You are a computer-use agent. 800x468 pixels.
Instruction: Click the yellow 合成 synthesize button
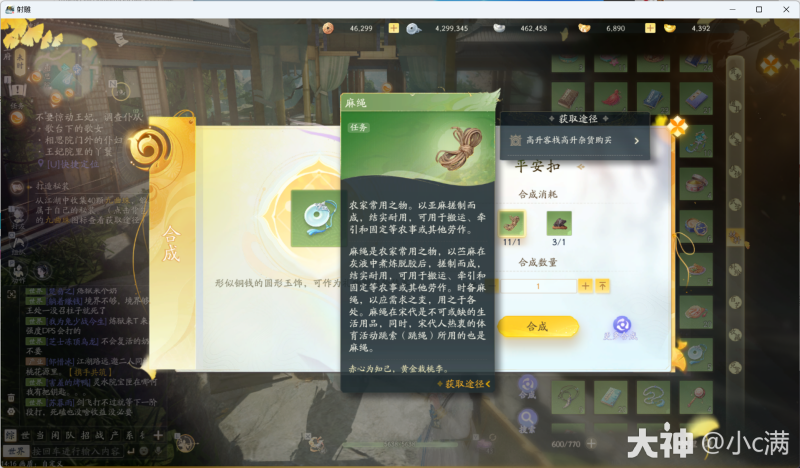[x=538, y=327]
